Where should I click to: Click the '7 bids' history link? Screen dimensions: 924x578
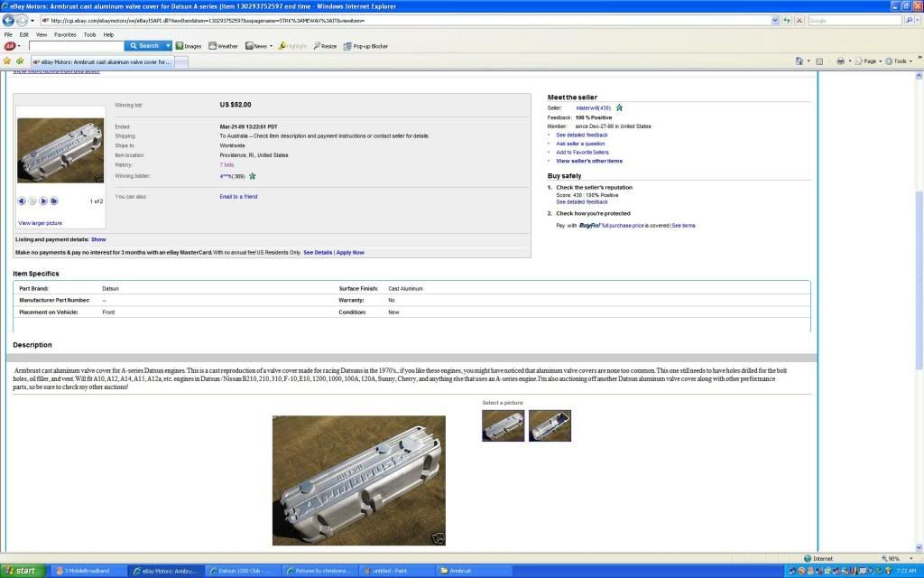tap(226, 165)
